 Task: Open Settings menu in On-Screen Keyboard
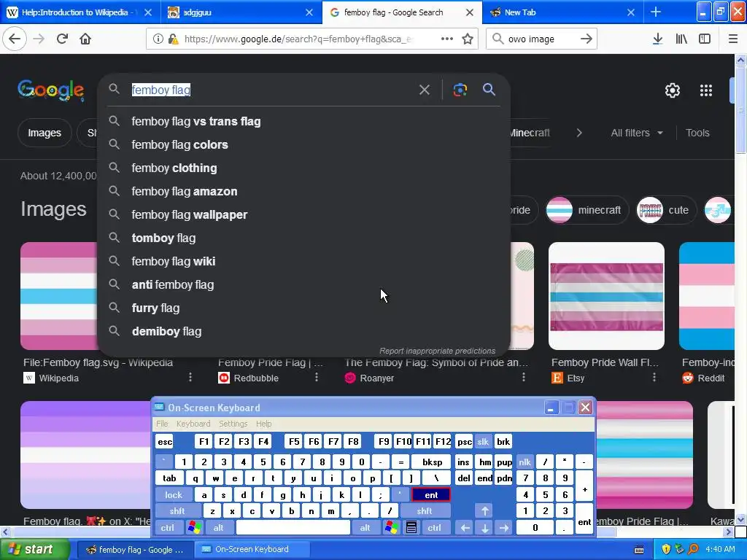coord(233,424)
